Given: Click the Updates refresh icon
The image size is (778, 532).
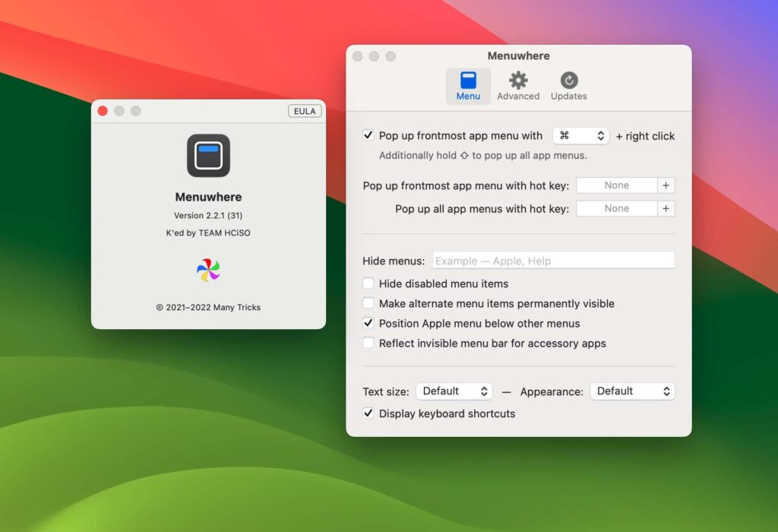Looking at the screenshot, I should pyautogui.click(x=568, y=79).
